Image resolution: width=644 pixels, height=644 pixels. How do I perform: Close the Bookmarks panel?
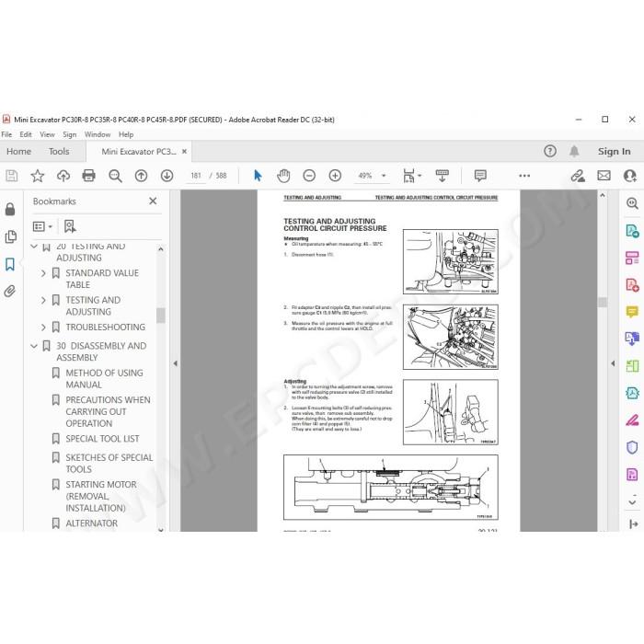tap(153, 201)
